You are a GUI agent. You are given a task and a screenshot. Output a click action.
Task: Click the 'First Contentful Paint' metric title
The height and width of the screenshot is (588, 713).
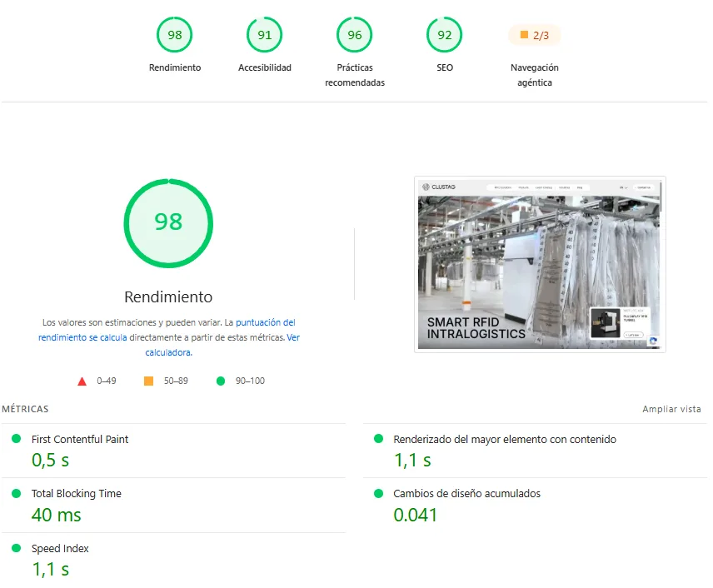coord(80,439)
